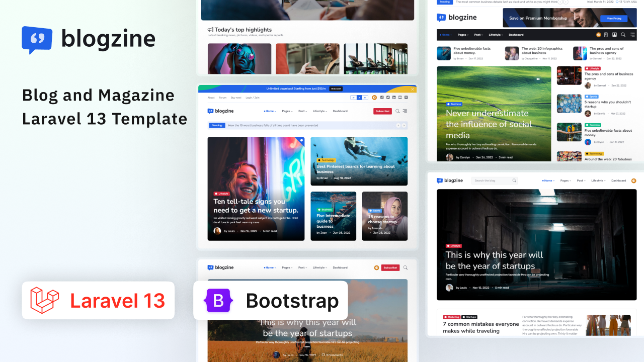Click search icon in wheat-field hero mockup navbar
This screenshot has width=644, height=362.
(406, 267)
